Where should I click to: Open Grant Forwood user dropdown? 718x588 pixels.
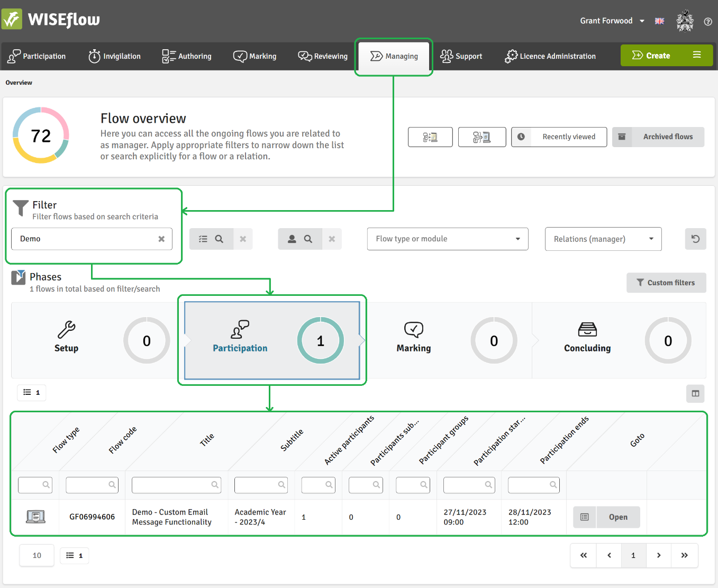(612, 21)
